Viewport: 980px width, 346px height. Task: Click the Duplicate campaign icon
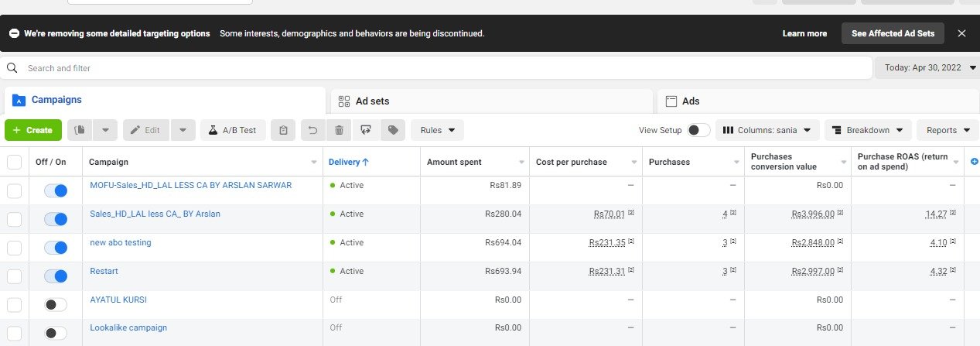(x=80, y=130)
